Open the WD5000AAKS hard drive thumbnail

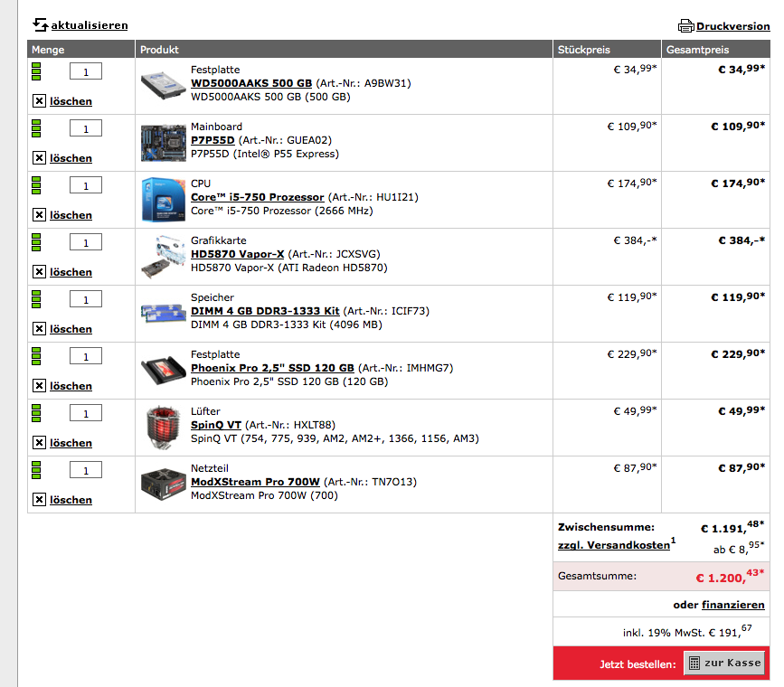click(163, 86)
